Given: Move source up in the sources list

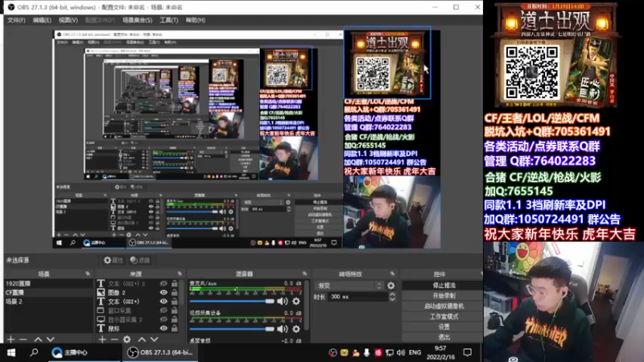Looking at the screenshot, I should coord(142,339).
